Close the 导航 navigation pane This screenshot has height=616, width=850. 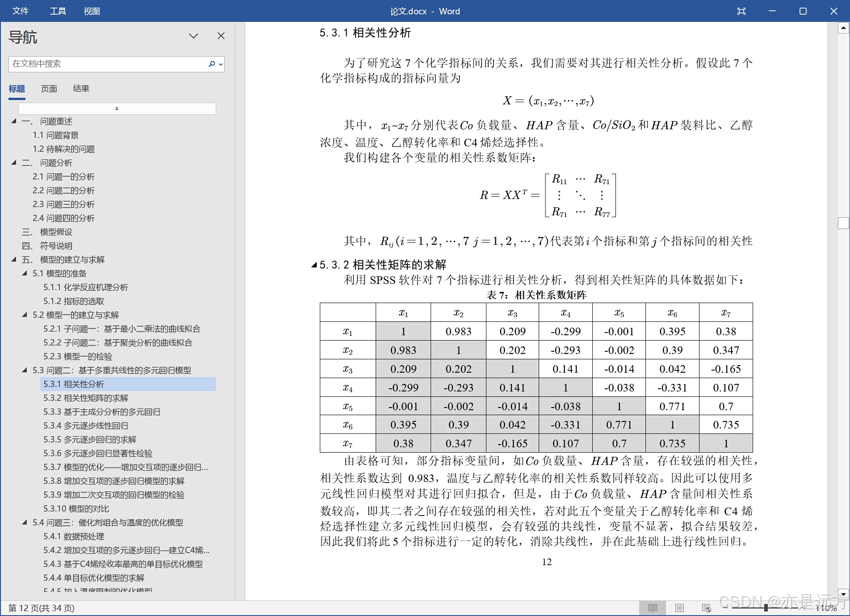221,36
